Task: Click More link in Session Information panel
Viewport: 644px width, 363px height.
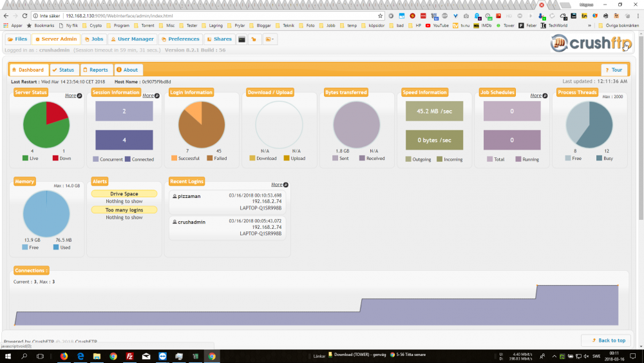Action: [151, 95]
